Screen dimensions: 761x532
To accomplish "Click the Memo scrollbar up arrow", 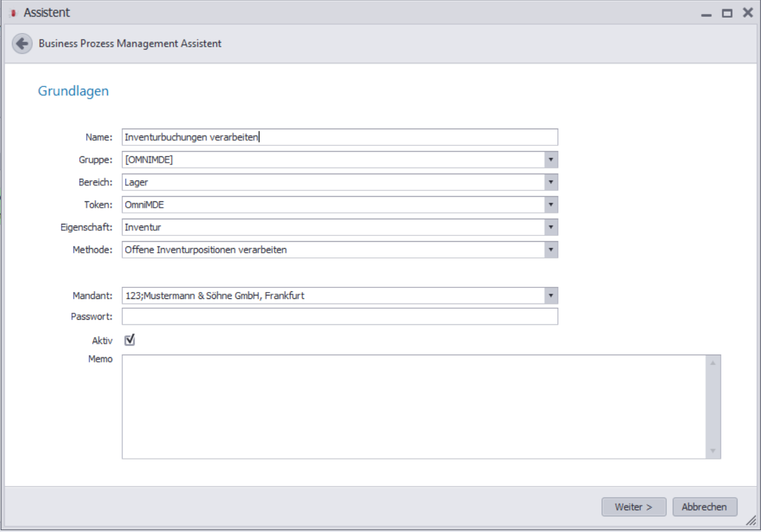I will click(x=713, y=363).
